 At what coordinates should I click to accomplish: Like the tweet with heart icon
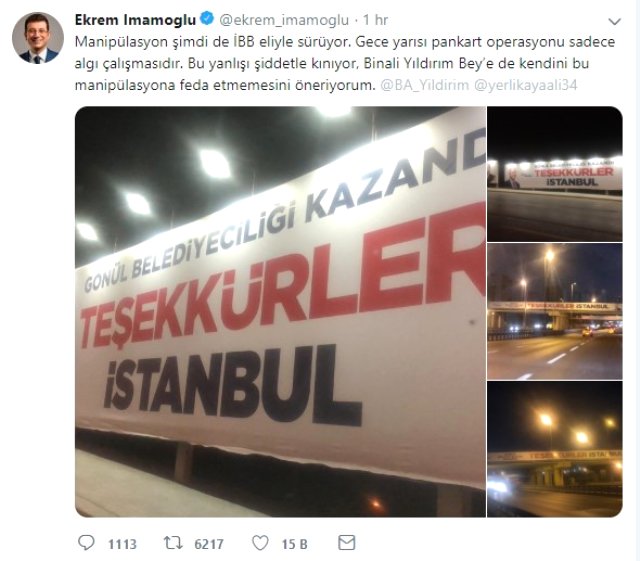260,543
